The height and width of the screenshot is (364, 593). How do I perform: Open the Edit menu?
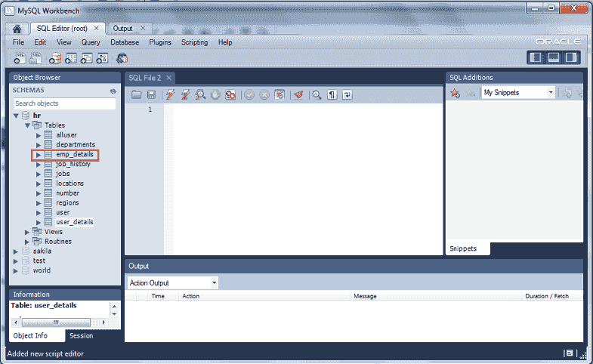tap(40, 42)
